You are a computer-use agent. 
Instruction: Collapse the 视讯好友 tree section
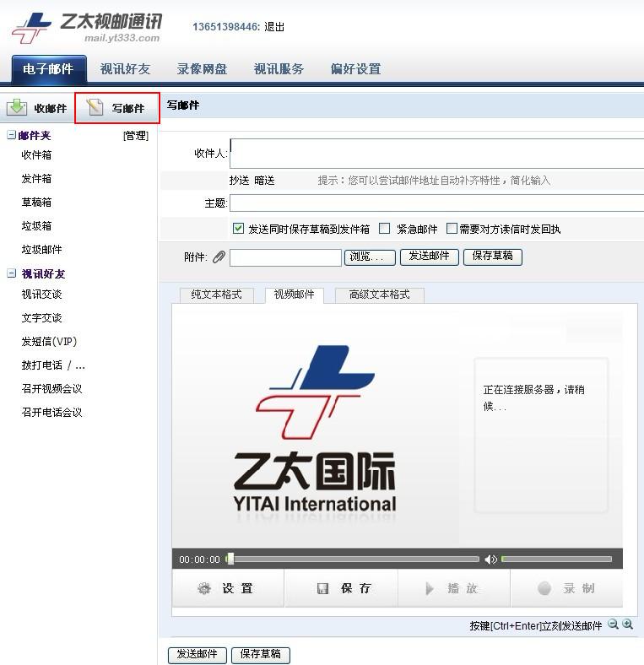tap(12, 273)
